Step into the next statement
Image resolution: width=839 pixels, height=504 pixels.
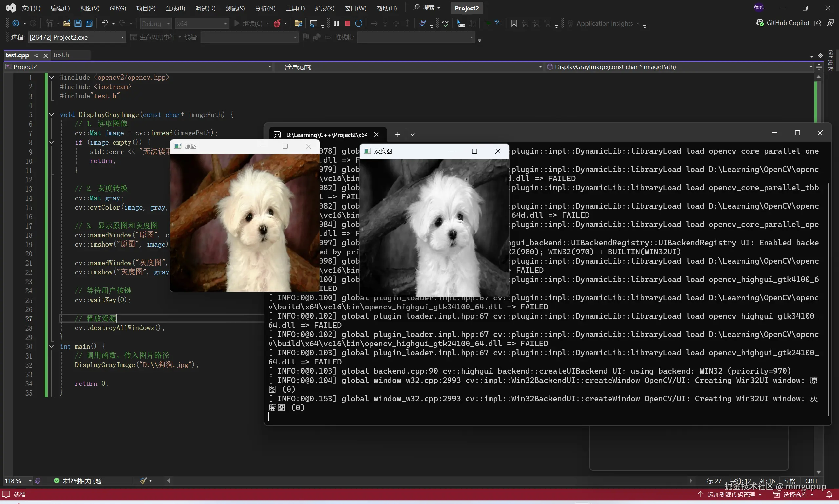(x=385, y=23)
